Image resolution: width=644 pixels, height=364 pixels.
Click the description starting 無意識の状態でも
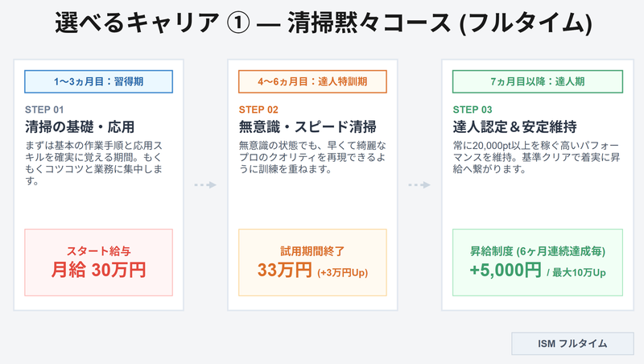click(x=312, y=157)
